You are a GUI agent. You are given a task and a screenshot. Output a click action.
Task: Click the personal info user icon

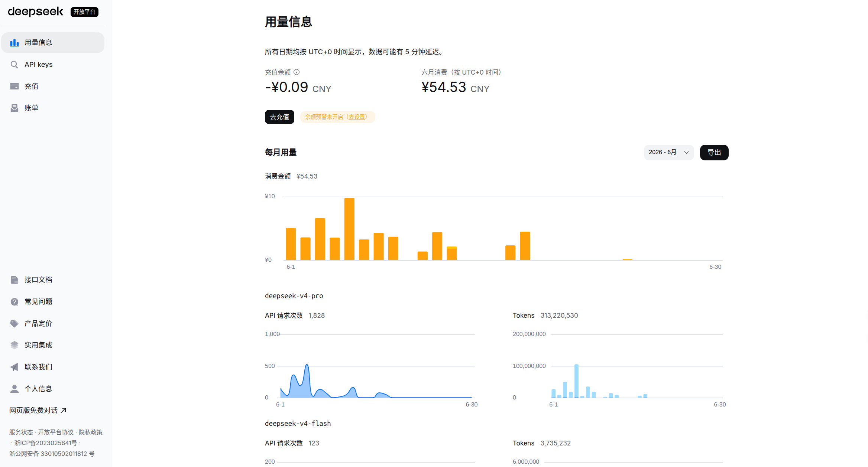[x=14, y=389]
